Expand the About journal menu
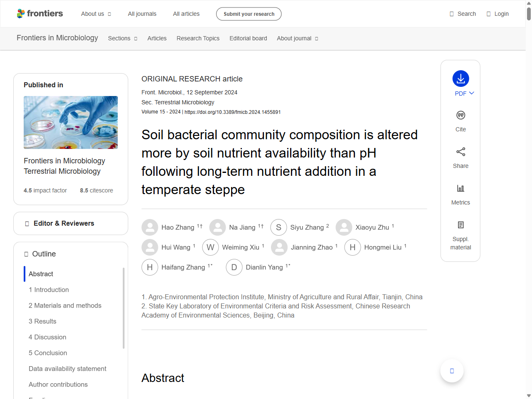The width and height of the screenshot is (532, 399). click(x=298, y=38)
